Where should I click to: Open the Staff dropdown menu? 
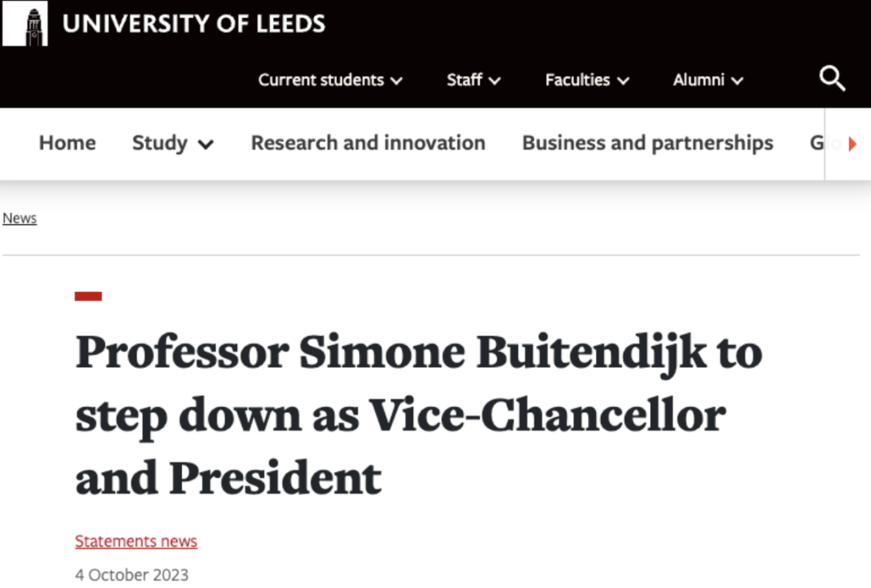[473, 80]
